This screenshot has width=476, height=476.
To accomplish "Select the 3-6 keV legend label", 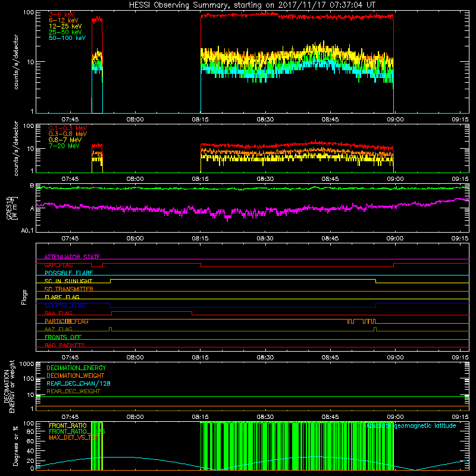I will (x=62, y=14).
